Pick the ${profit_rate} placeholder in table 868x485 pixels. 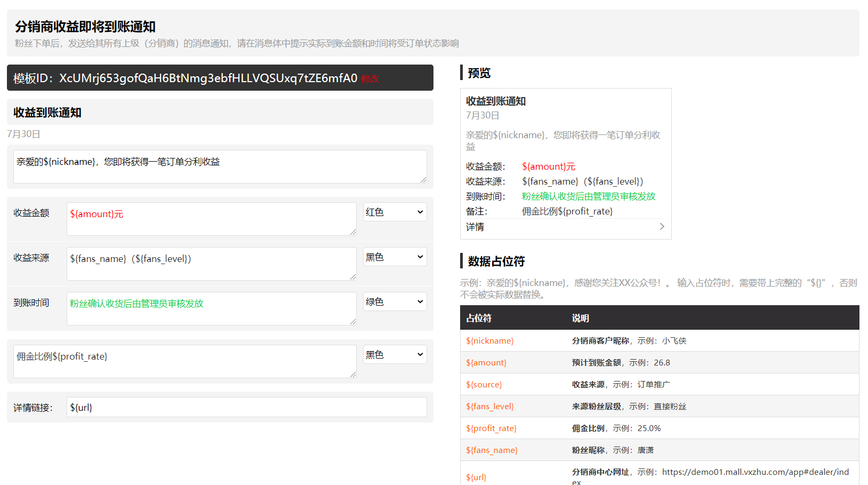pyautogui.click(x=491, y=428)
